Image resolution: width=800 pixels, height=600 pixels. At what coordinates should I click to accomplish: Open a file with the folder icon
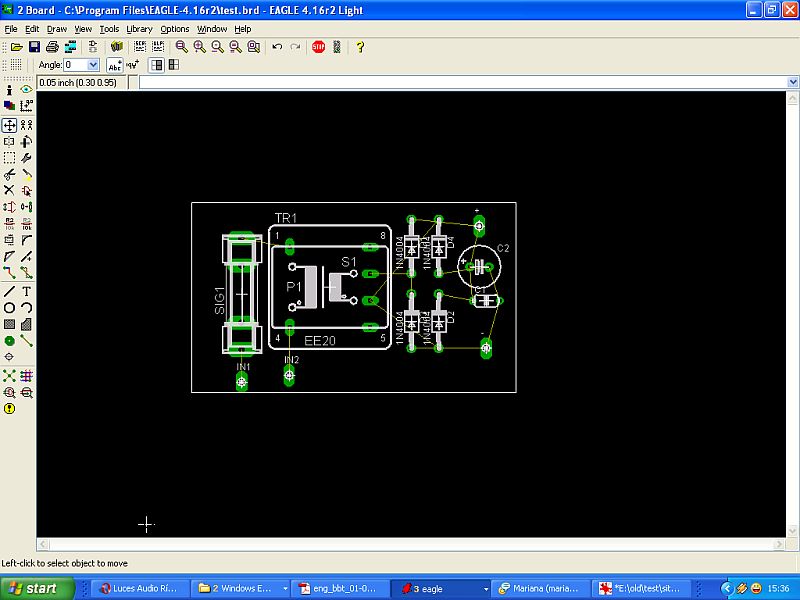(x=17, y=47)
